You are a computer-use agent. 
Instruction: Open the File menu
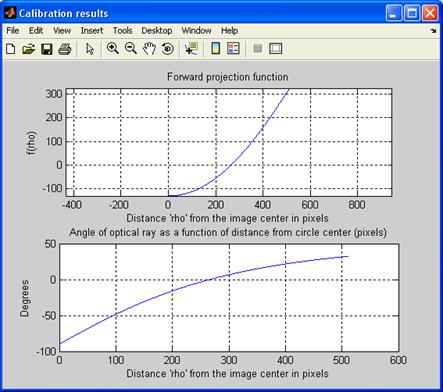13,31
